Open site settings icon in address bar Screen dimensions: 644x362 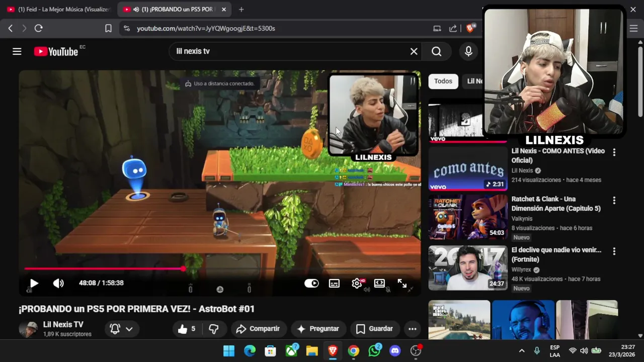[126, 29]
